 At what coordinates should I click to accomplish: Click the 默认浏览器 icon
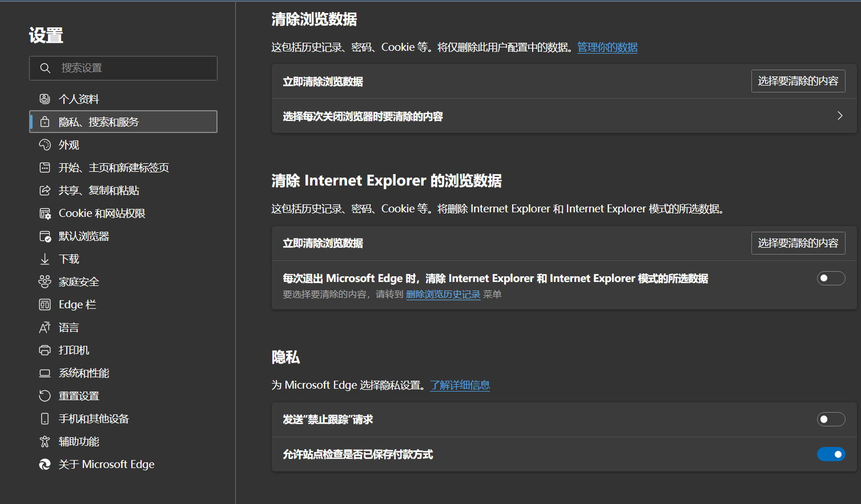(45, 236)
